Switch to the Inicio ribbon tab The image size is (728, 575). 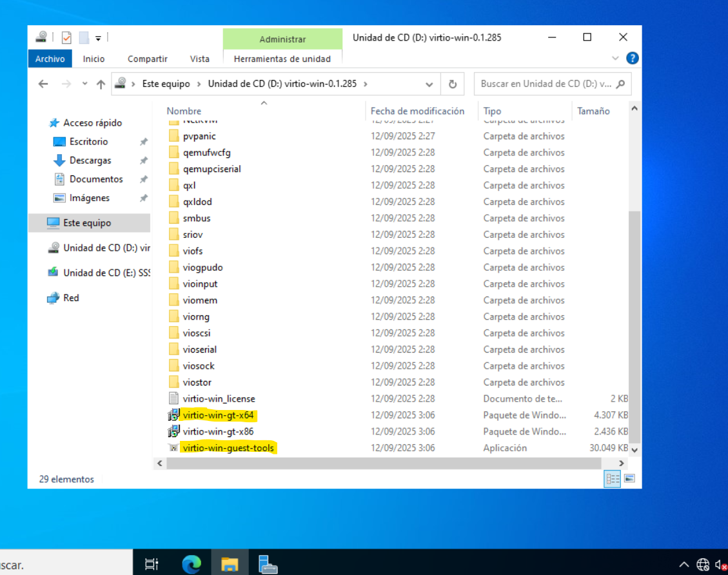point(93,59)
